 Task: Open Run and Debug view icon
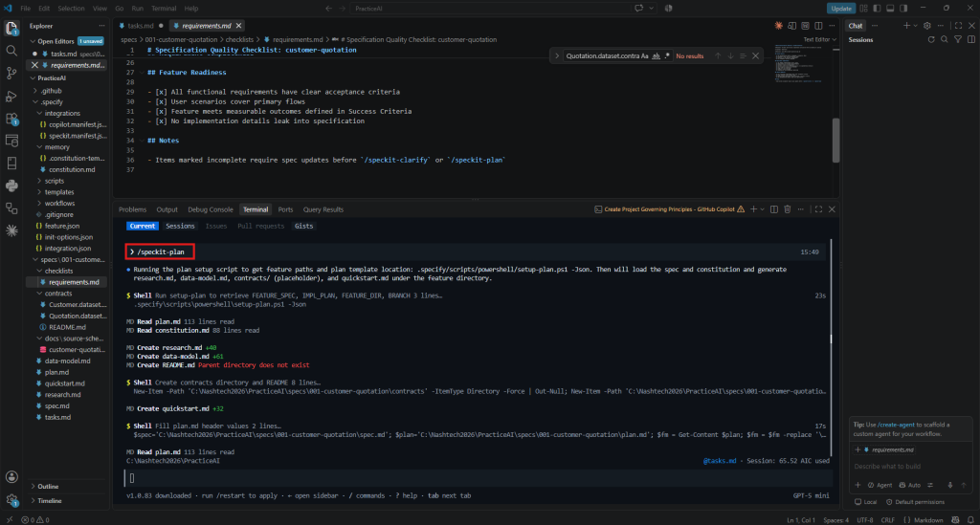coord(11,97)
